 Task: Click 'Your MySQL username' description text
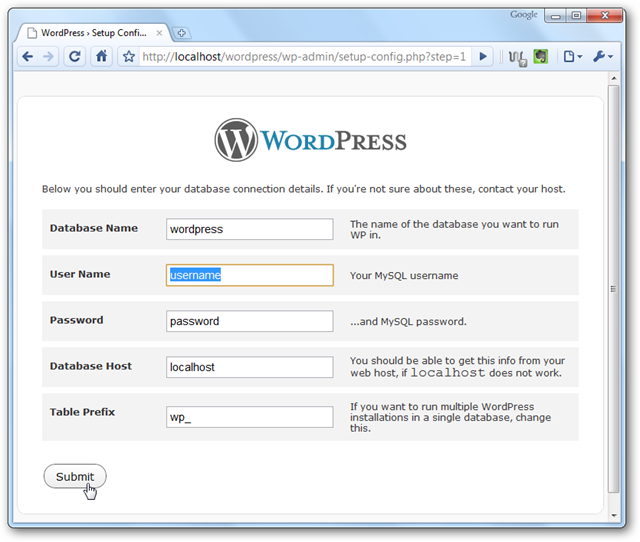(x=404, y=276)
